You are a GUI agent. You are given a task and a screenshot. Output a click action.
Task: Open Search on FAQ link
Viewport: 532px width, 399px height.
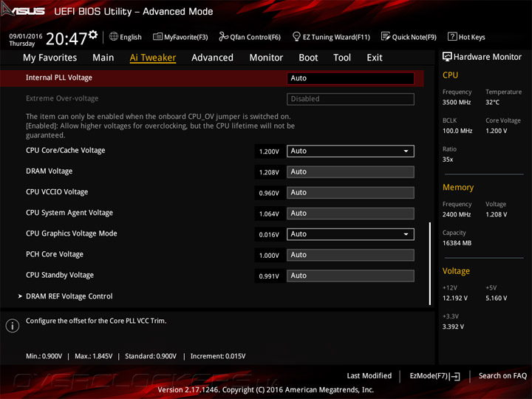point(502,376)
